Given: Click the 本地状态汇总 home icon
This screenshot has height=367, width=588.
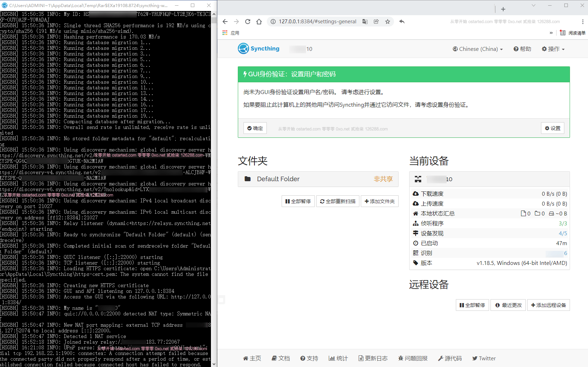Looking at the screenshot, I should (416, 213).
